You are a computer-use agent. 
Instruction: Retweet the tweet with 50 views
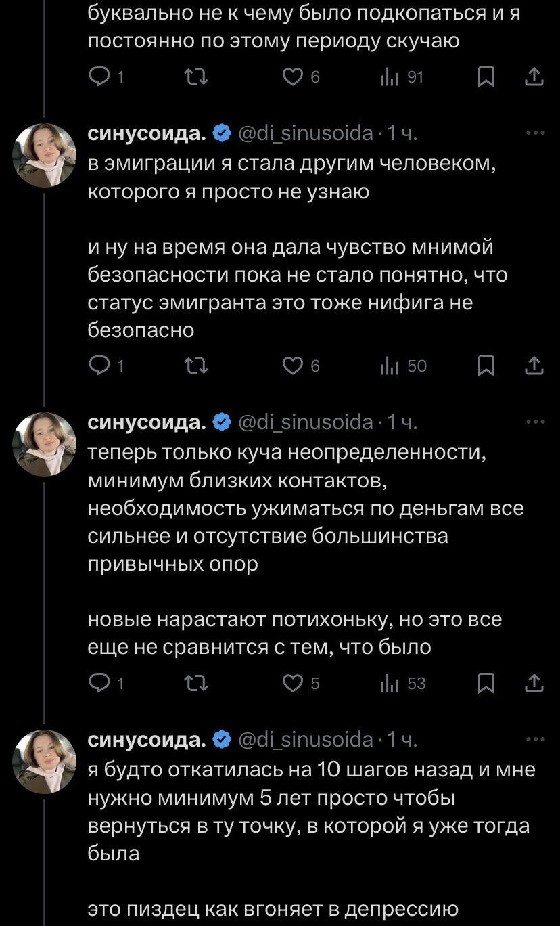click(x=196, y=366)
